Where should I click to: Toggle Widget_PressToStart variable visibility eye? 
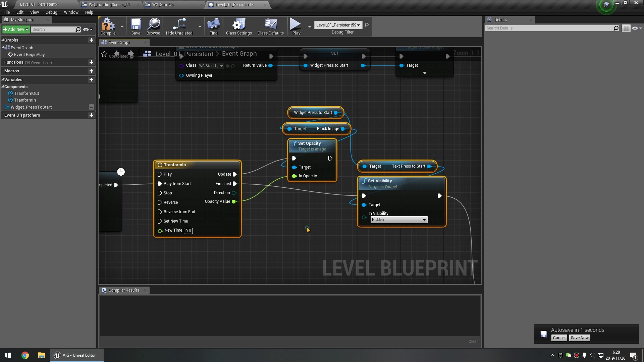coord(91,107)
